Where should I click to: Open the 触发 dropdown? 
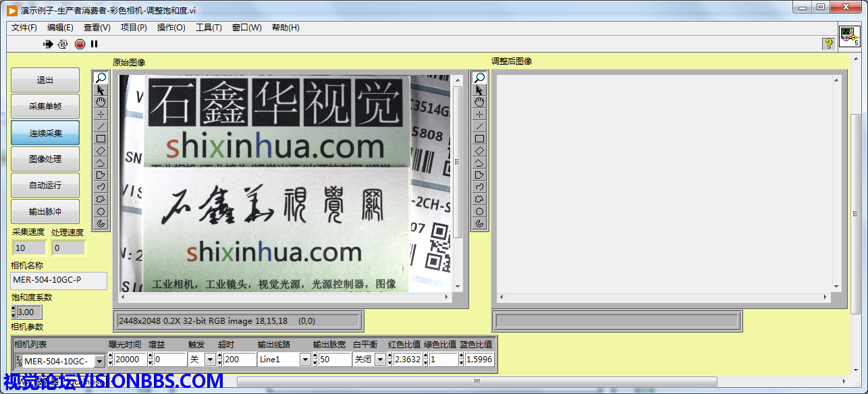coord(209,360)
